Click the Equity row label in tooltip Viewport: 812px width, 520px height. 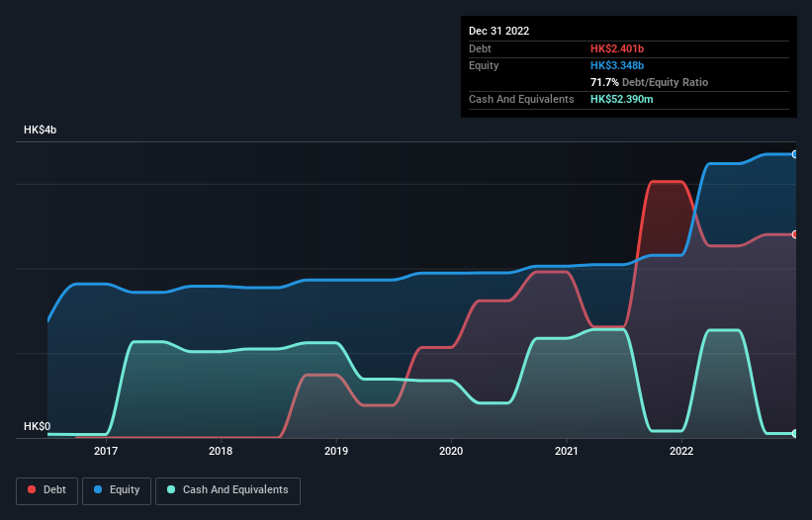[484, 65]
